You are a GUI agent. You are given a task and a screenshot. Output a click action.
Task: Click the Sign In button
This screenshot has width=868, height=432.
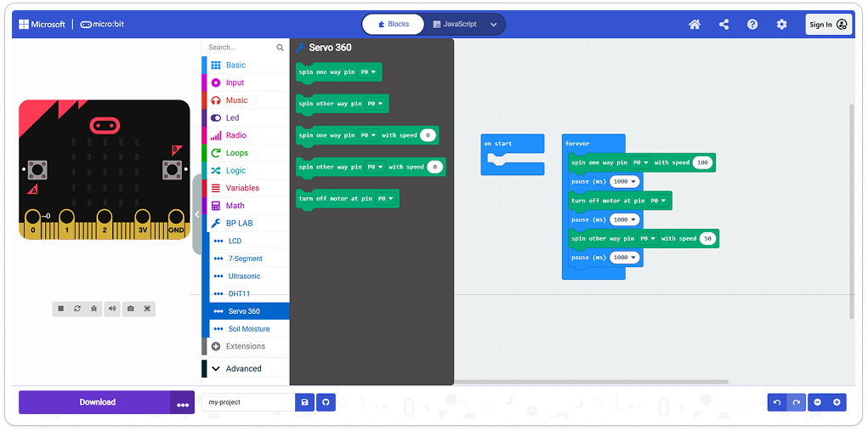pyautogui.click(x=829, y=25)
